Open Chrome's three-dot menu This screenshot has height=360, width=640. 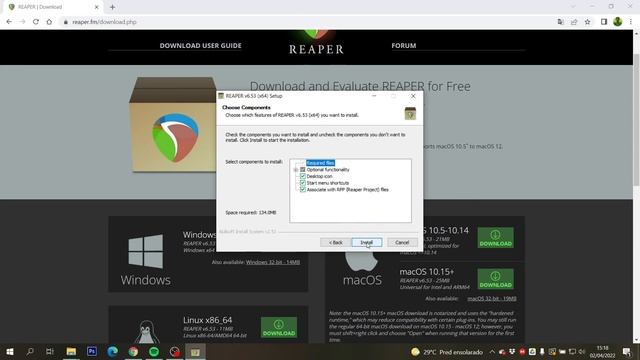tap(631, 22)
